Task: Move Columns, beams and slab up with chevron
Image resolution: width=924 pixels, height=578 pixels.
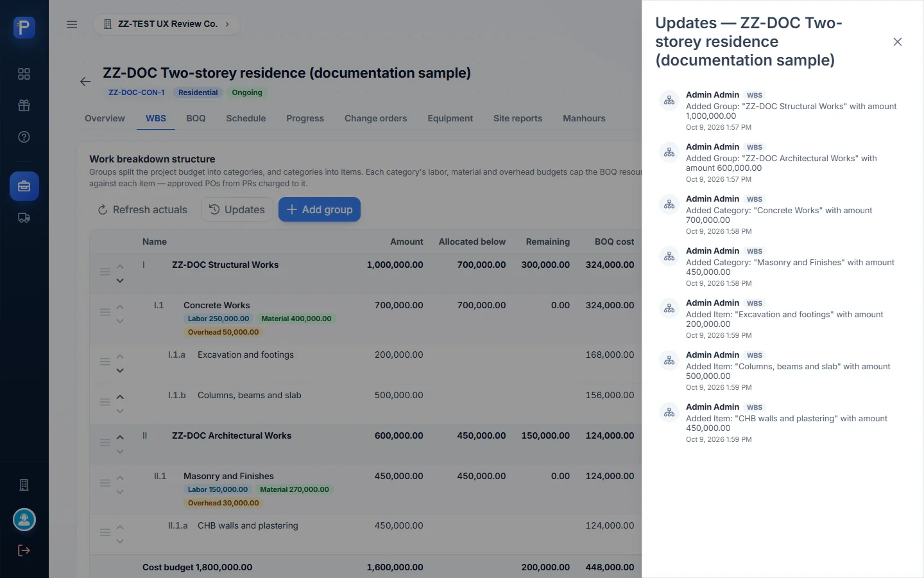Action: 120,397
